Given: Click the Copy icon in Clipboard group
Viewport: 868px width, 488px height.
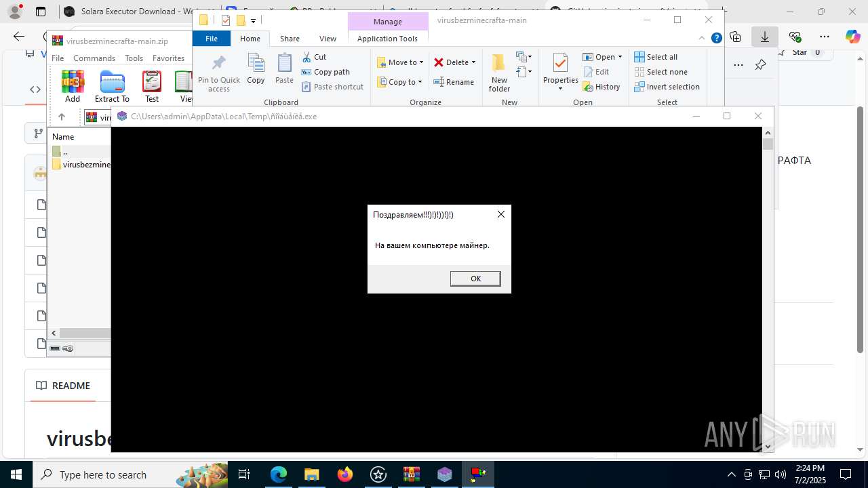Looking at the screenshot, I should tap(256, 68).
